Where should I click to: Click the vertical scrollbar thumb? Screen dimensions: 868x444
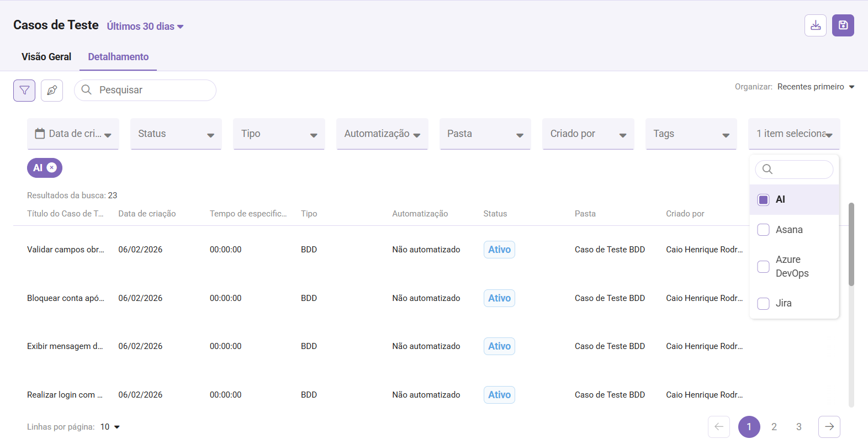pyautogui.click(x=851, y=244)
